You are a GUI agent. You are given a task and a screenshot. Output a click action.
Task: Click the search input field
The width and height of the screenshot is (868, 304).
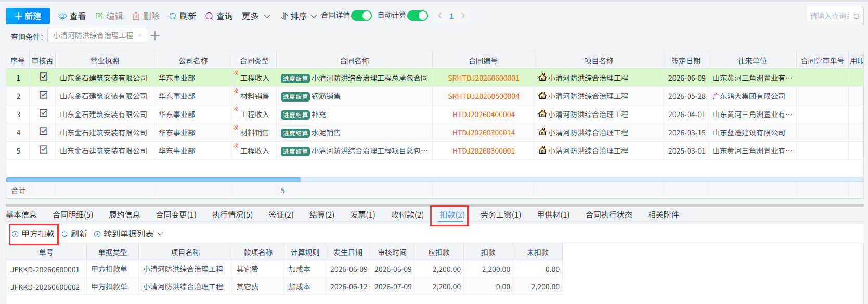coord(829,16)
